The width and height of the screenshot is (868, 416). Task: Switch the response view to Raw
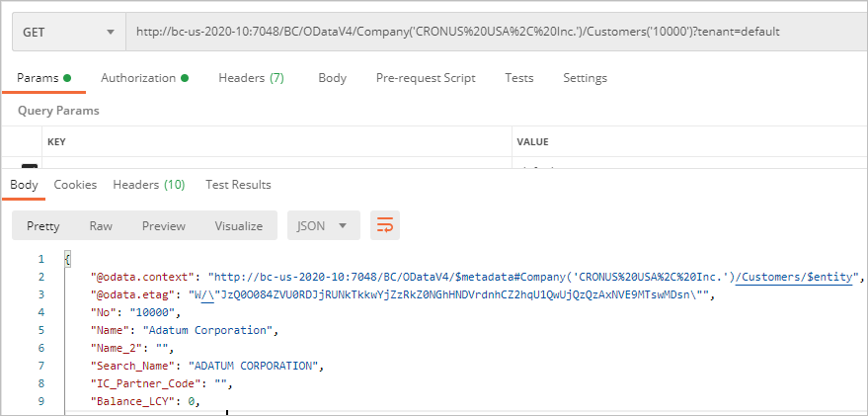click(101, 226)
